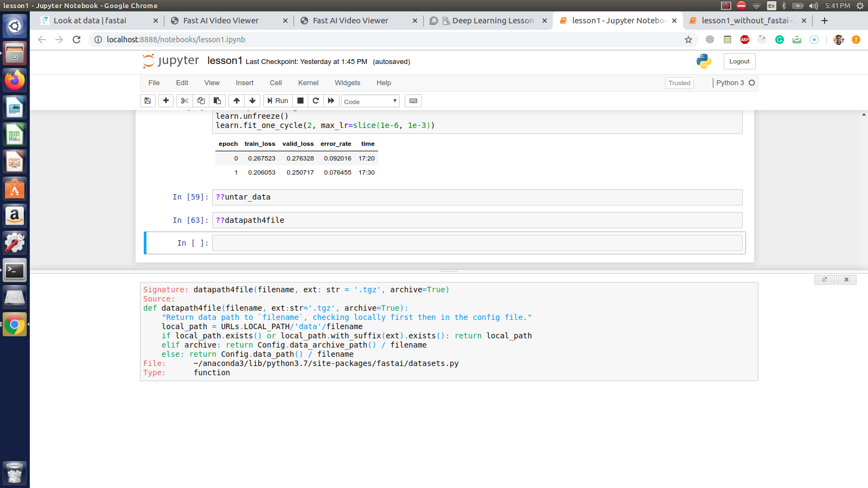Run the selected cell with the Run button

coord(277,101)
